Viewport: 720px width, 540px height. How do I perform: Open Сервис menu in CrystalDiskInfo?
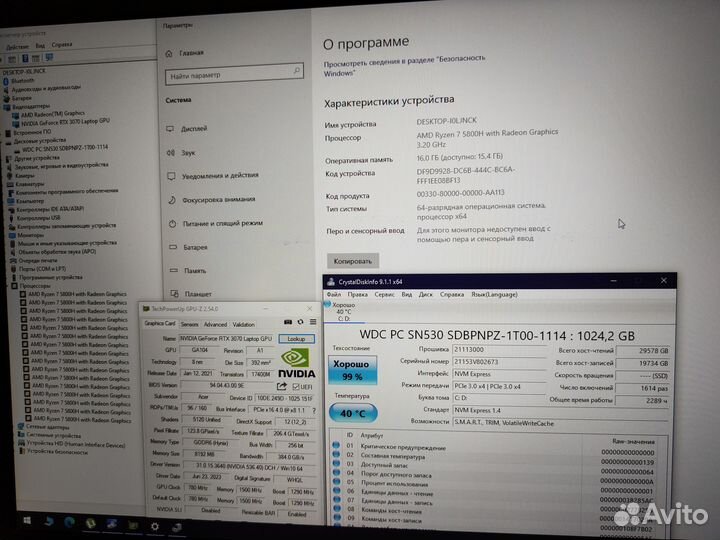pos(384,294)
